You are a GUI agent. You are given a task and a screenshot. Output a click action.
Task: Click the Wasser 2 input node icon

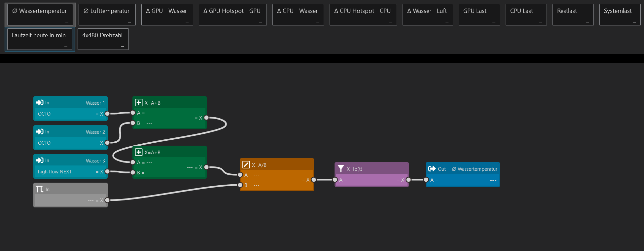(x=40, y=132)
